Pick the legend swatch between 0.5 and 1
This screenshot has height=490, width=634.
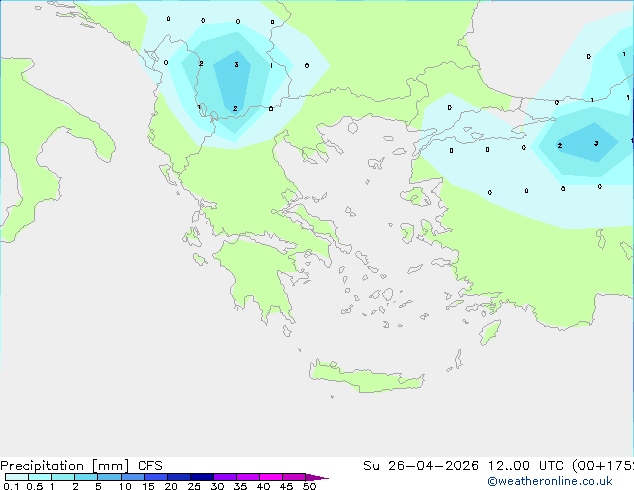pos(40,477)
